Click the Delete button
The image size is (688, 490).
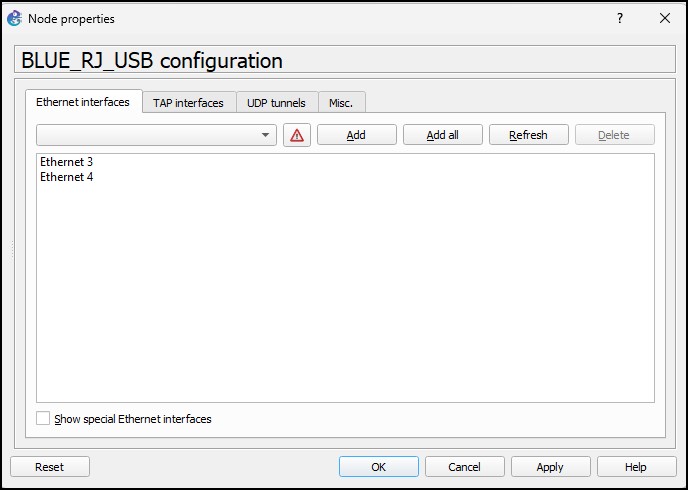[x=614, y=135]
